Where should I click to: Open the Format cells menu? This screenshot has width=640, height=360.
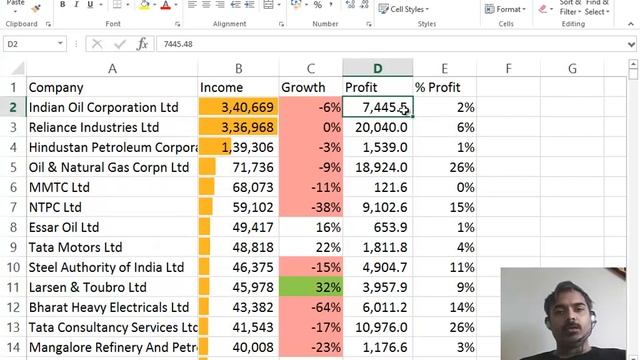pos(505,9)
